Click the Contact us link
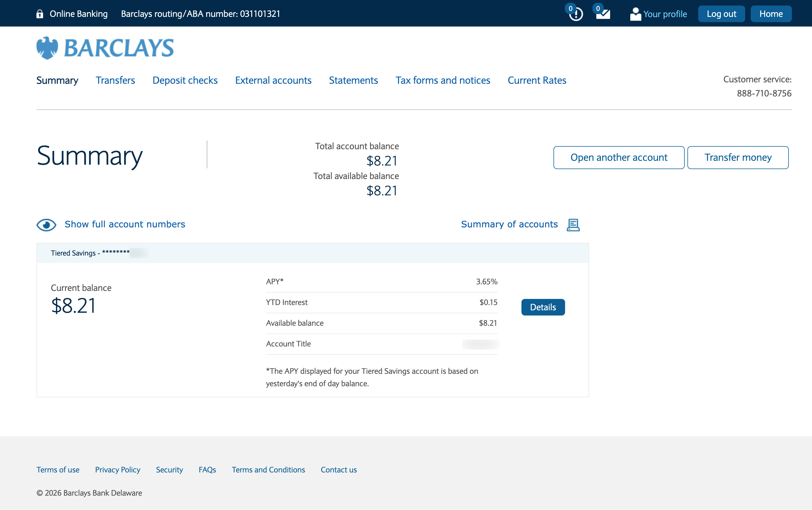The height and width of the screenshot is (510, 812). [339, 470]
